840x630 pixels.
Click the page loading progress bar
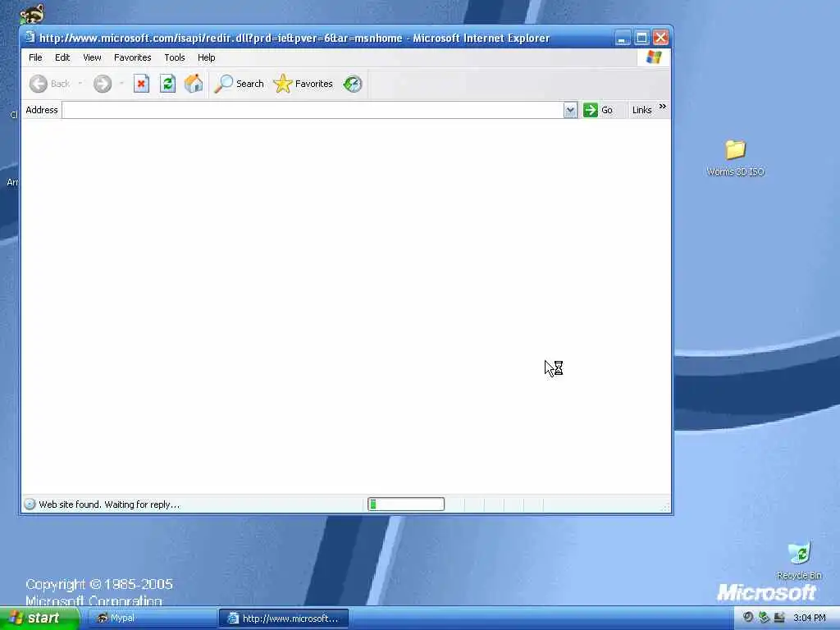[406, 504]
